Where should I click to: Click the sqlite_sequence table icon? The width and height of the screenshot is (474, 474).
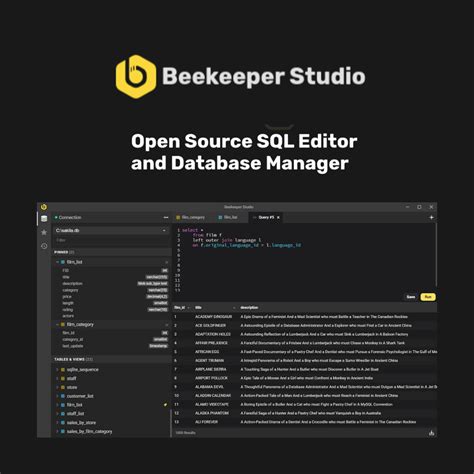pyautogui.click(x=63, y=370)
